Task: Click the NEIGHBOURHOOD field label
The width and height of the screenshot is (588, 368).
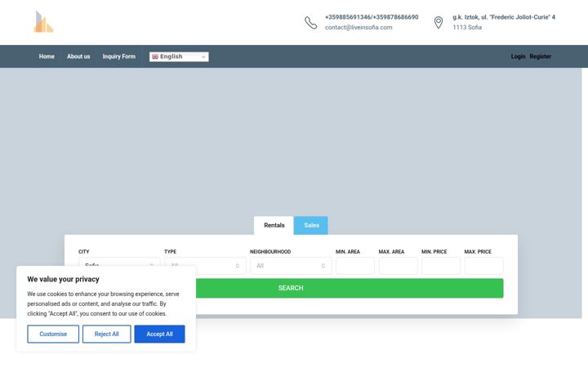Action: 270,252
